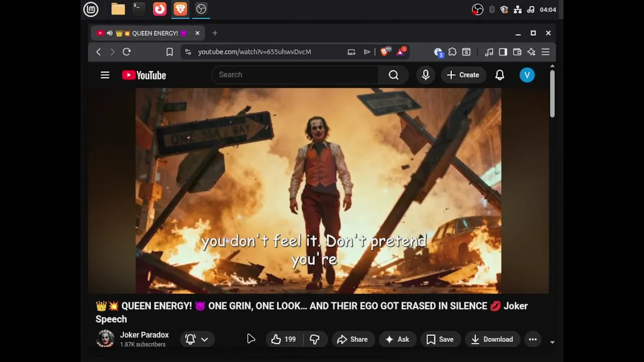This screenshot has height=362, width=644.
Task: Download the video
Action: tap(492, 339)
